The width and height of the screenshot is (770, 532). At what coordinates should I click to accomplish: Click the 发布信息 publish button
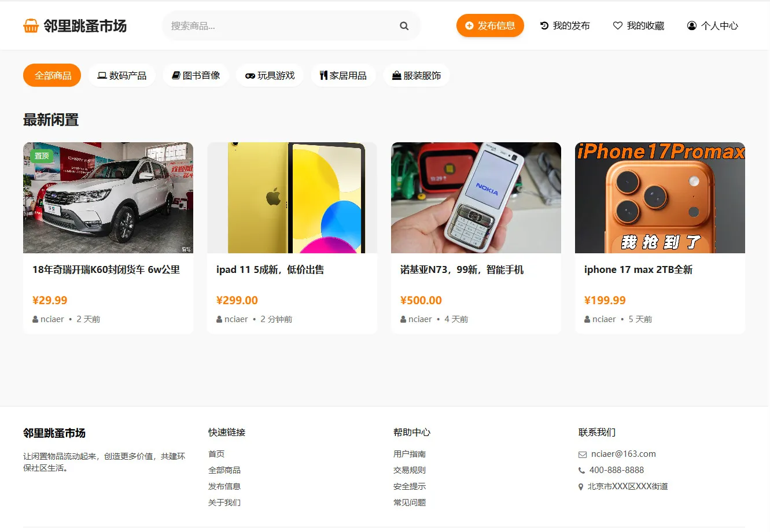pyautogui.click(x=490, y=26)
